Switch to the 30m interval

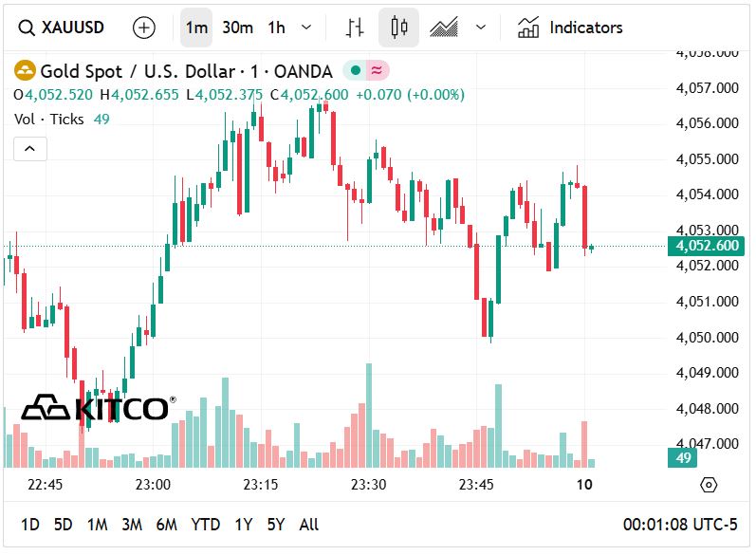point(237,28)
